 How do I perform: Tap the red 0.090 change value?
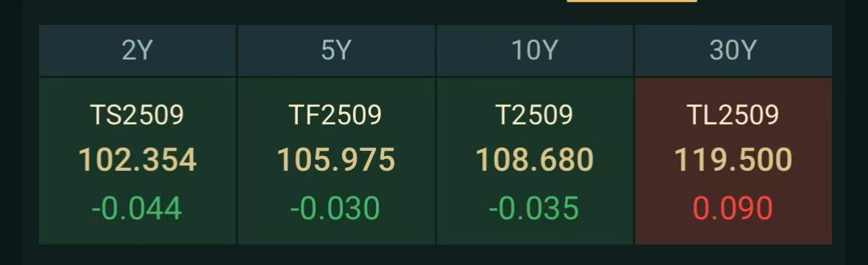pos(733,209)
